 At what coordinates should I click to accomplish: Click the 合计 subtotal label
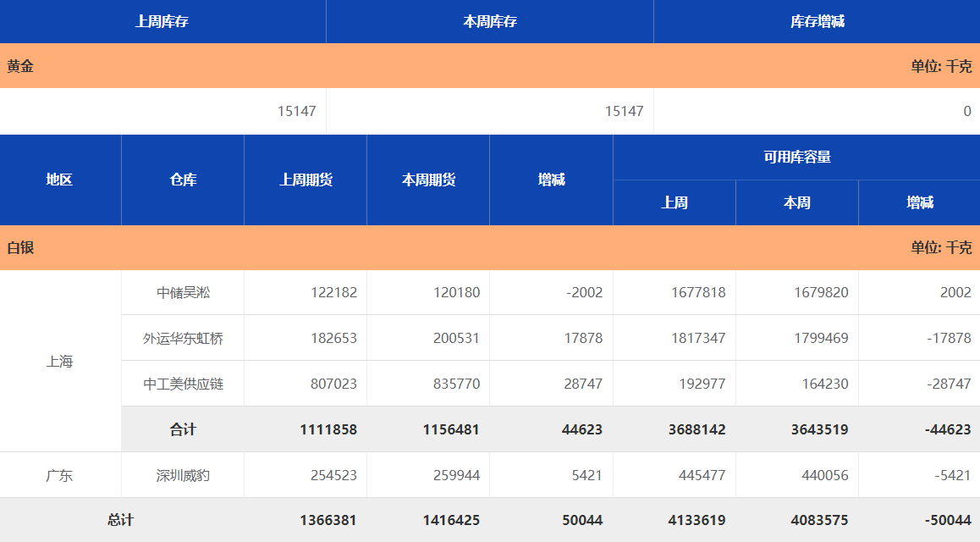point(183,429)
